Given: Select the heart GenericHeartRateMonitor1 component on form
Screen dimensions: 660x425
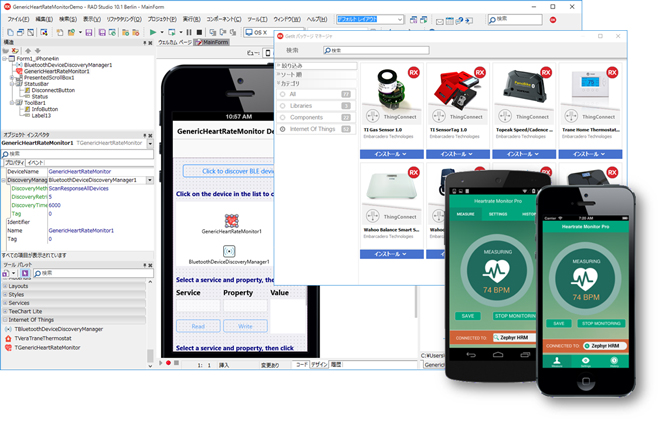Looking at the screenshot, I should 232,220.
